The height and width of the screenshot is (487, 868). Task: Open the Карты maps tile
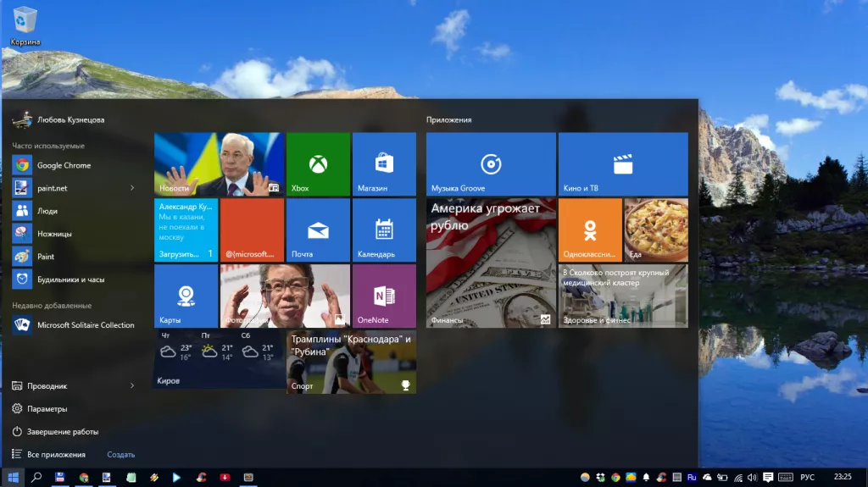(x=186, y=296)
